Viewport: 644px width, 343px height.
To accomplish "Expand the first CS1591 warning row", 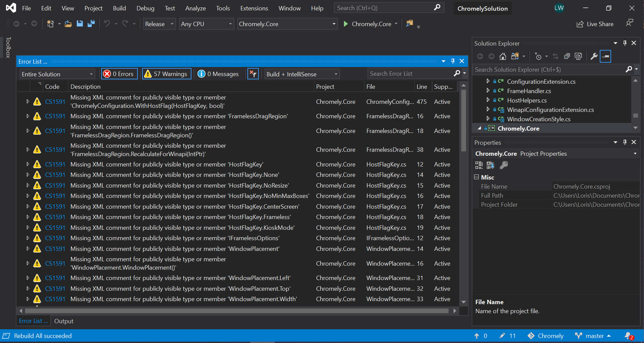I will [x=28, y=101].
